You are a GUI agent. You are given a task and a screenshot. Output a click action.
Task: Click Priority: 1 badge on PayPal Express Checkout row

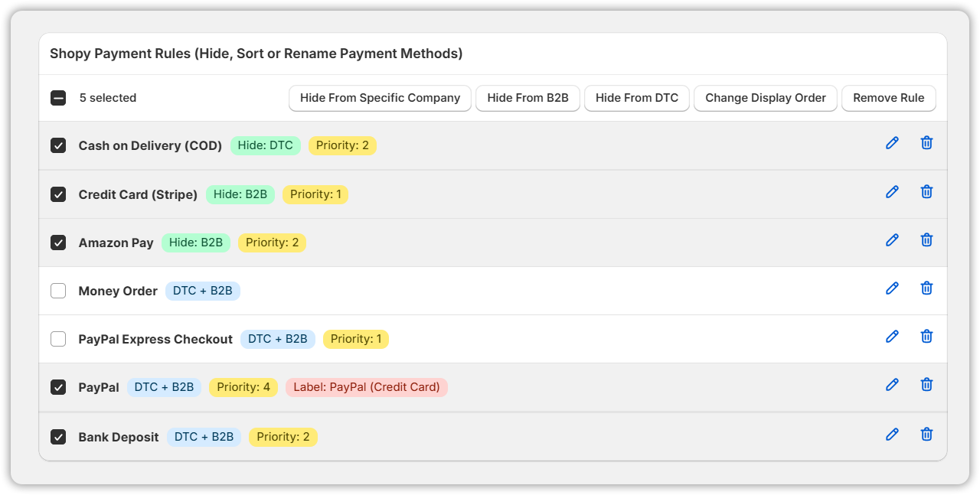356,339
